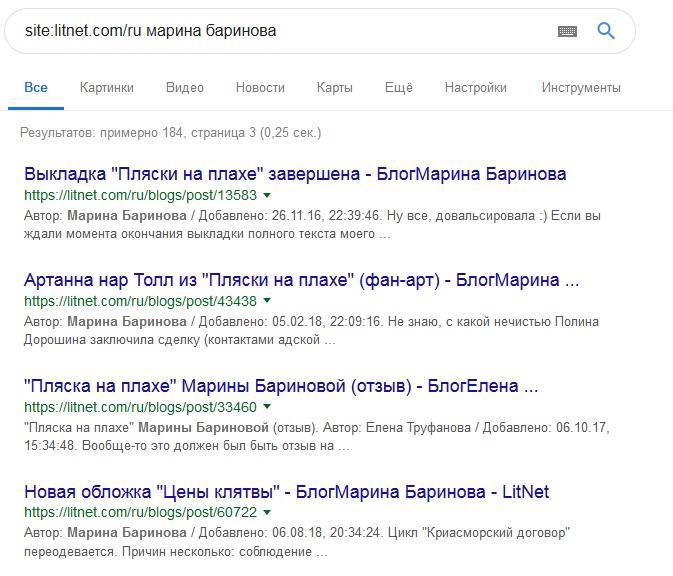Open the Новости tab

pos(260,88)
